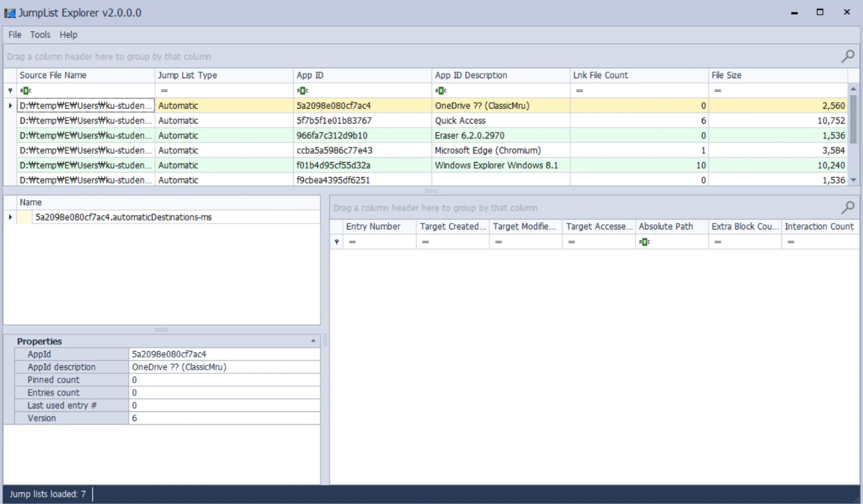Open the Tools menu

tap(40, 35)
